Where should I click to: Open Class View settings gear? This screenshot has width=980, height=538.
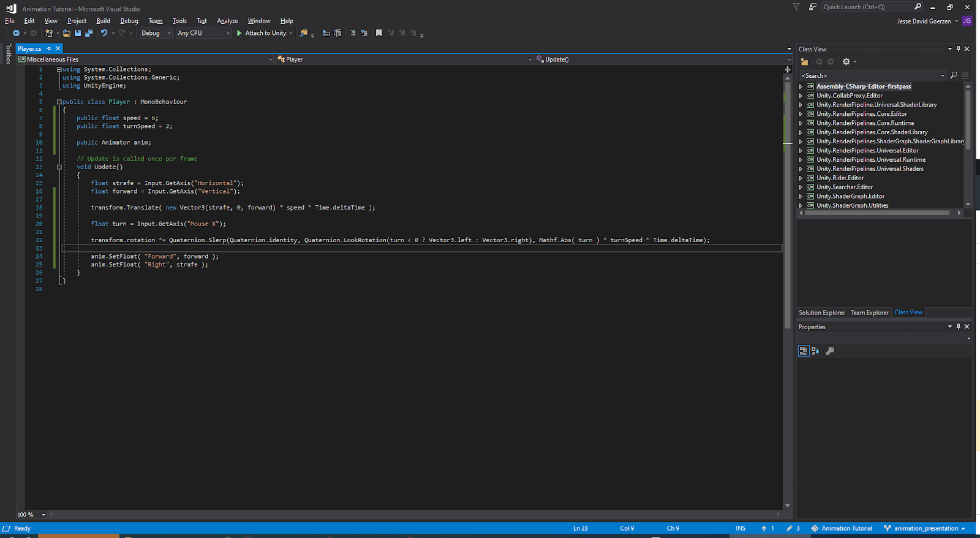[x=846, y=61]
